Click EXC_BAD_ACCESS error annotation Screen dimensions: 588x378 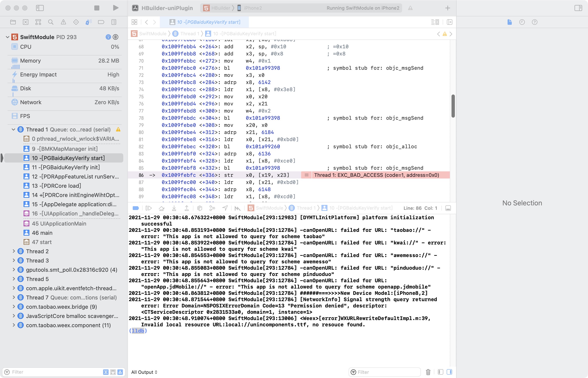[x=376, y=175]
